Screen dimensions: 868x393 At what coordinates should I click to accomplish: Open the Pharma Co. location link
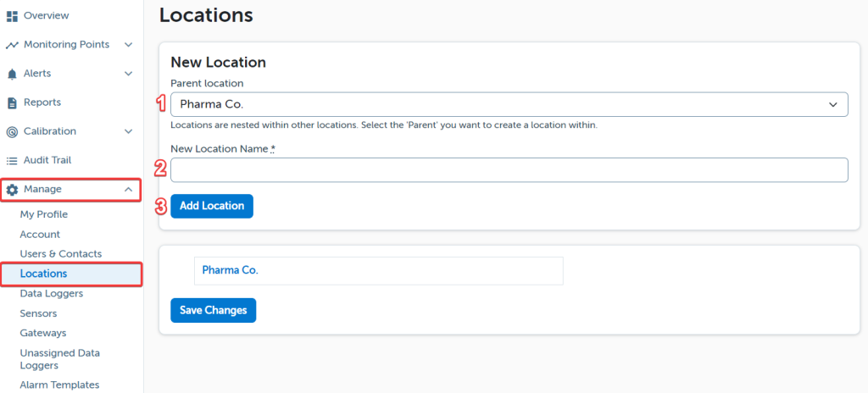[230, 270]
